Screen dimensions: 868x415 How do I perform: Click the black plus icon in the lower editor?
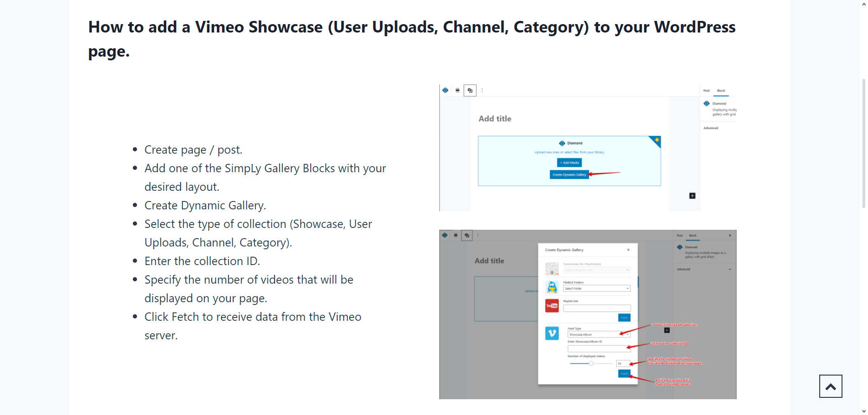click(x=667, y=331)
